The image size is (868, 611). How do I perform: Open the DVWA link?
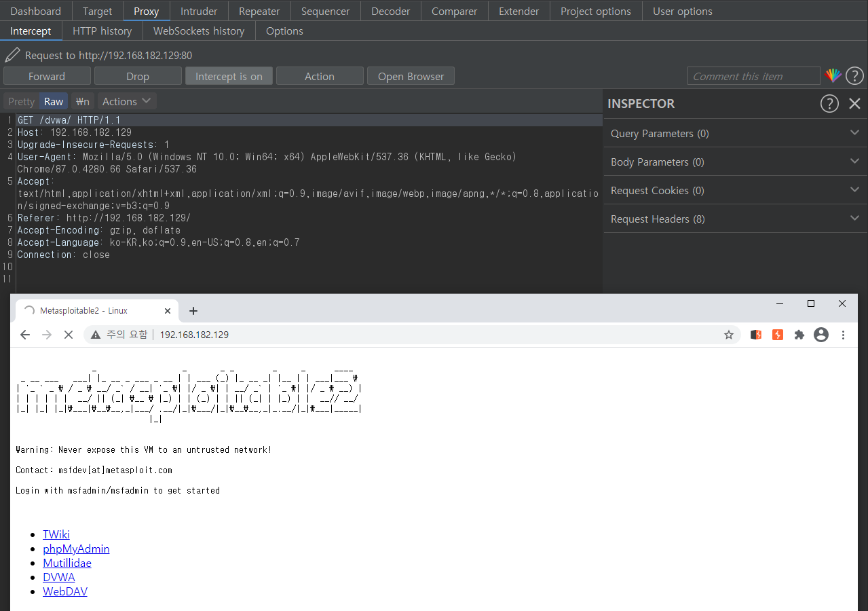tap(59, 577)
